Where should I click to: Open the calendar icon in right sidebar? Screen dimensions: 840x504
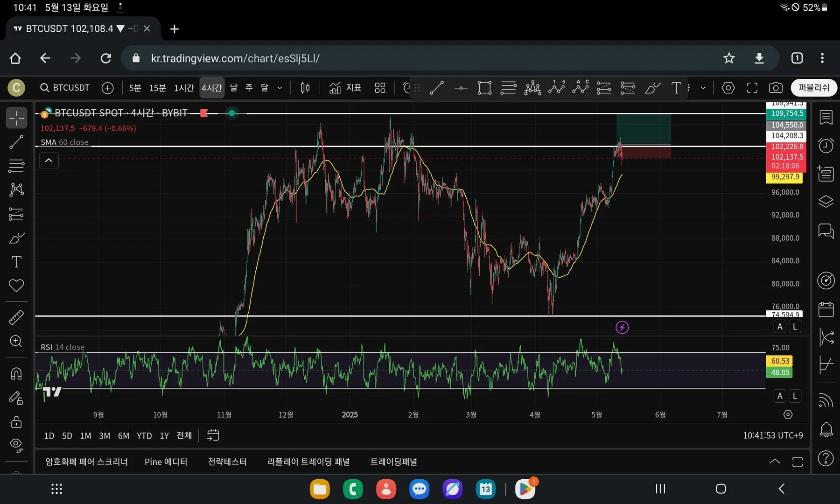tap(826, 309)
